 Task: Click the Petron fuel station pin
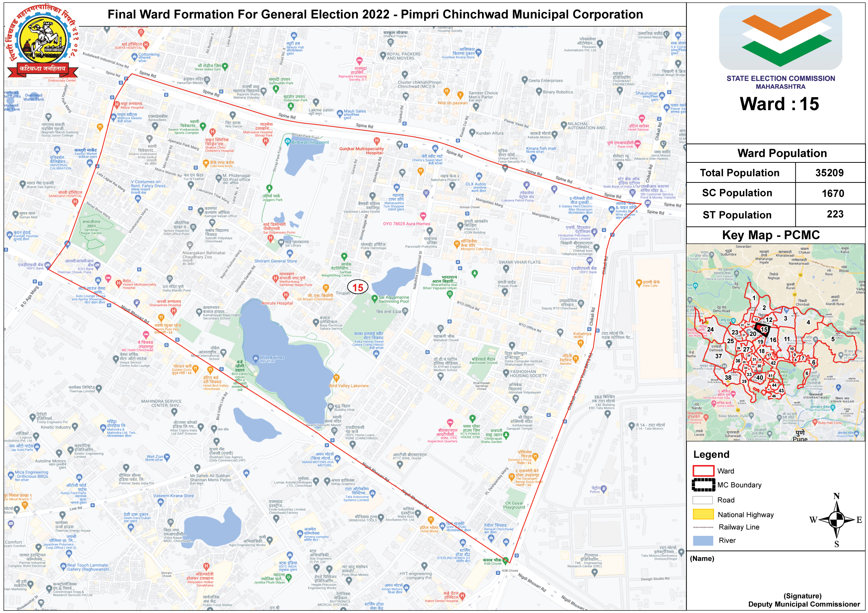coord(604,489)
